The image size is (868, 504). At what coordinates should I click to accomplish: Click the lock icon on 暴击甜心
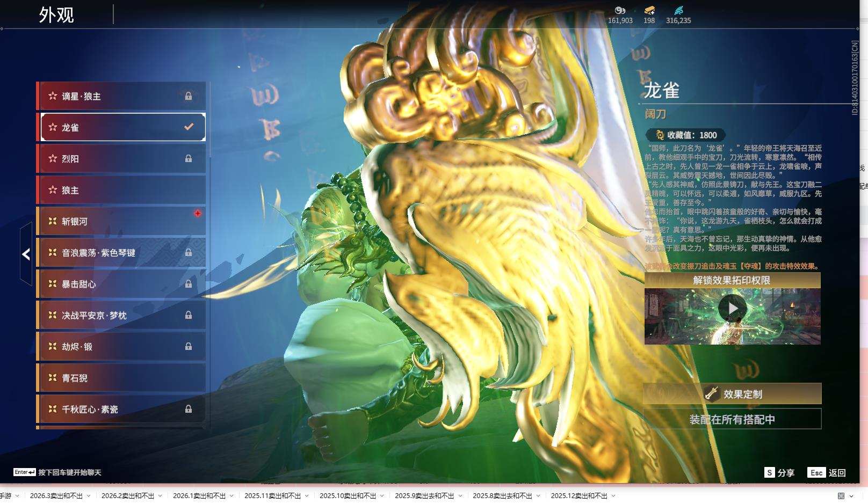click(189, 284)
